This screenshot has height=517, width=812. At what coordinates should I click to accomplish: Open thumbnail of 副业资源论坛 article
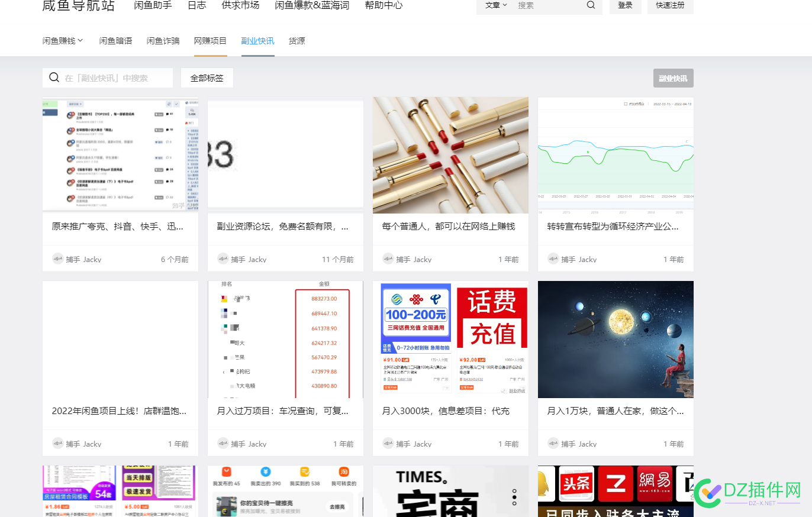(x=285, y=155)
